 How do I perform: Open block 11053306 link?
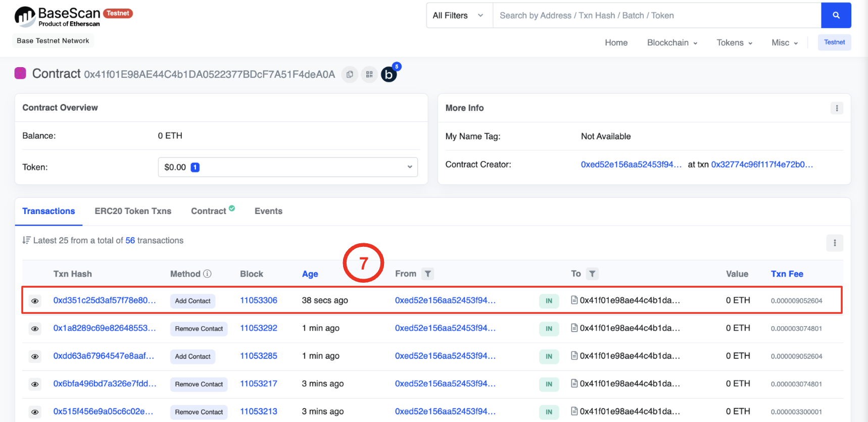pos(258,300)
